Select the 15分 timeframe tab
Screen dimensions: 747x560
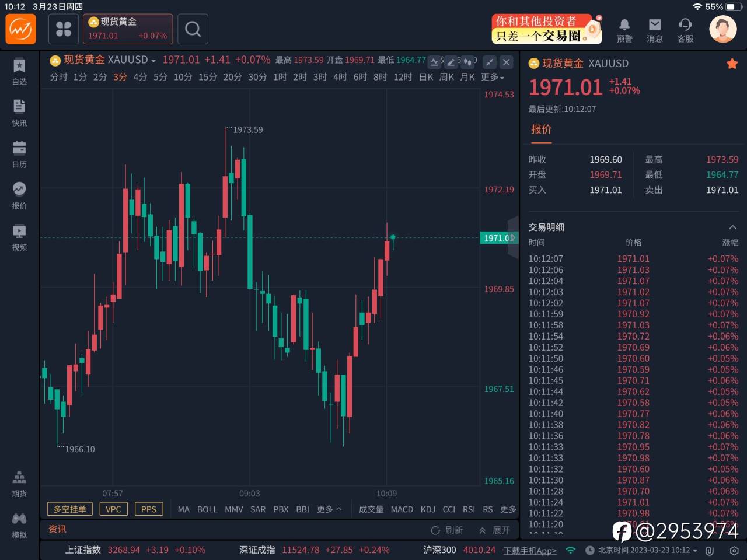click(x=208, y=77)
